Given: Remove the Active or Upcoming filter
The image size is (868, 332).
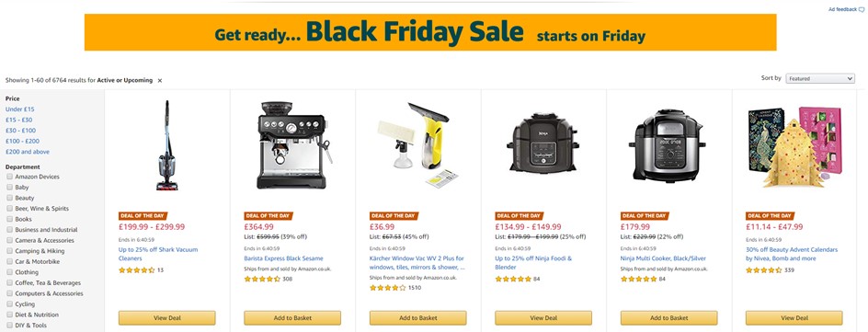Looking at the screenshot, I should [160, 80].
